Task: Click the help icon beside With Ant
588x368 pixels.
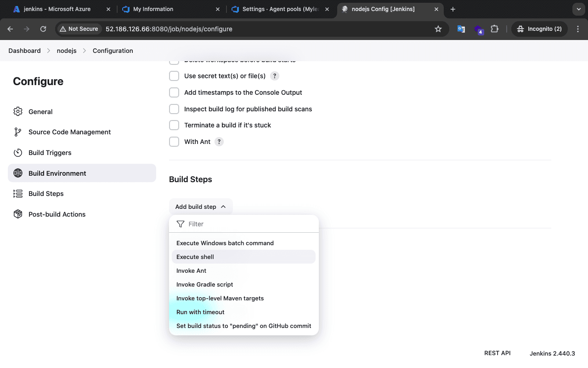Action: pos(219,142)
